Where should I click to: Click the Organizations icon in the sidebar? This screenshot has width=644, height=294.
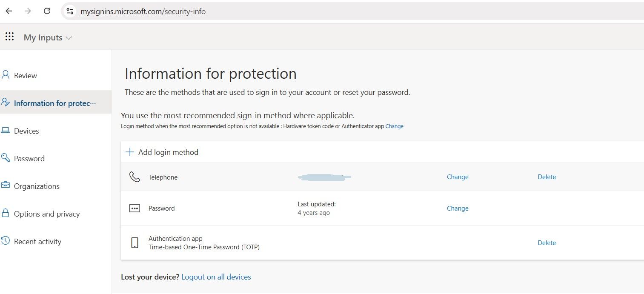pyautogui.click(x=5, y=186)
